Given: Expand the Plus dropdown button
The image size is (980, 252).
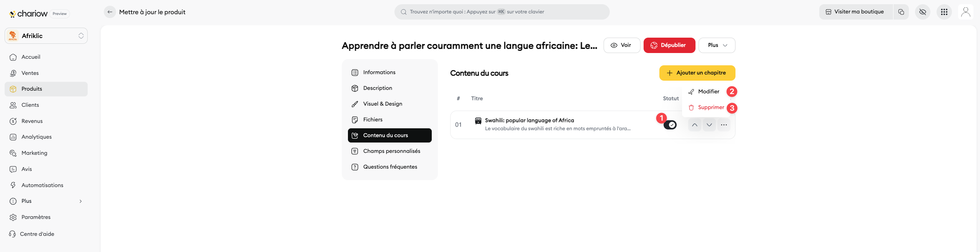Looking at the screenshot, I should pos(717,45).
